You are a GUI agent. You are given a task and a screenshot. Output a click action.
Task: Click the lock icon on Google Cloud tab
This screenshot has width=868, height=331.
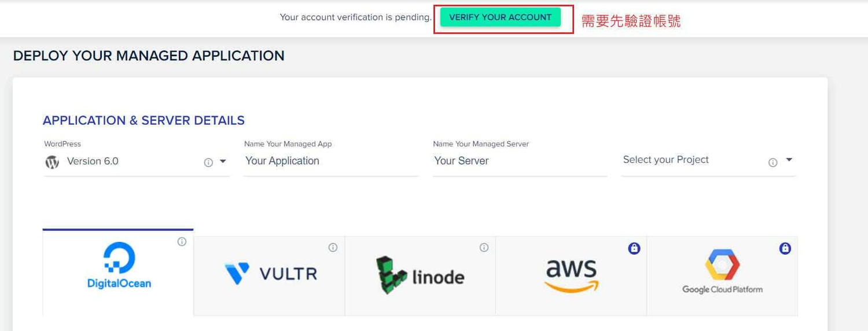pyautogui.click(x=785, y=249)
